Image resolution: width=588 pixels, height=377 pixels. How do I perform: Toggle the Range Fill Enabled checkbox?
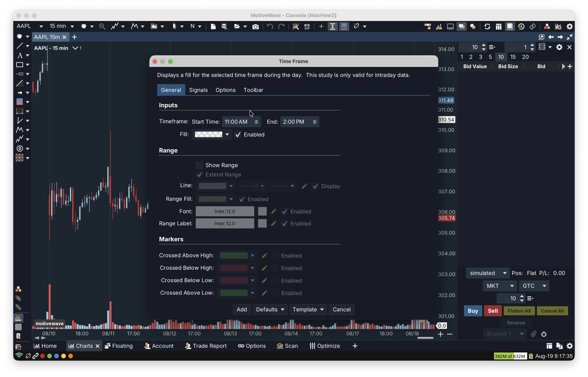click(x=242, y=199)
